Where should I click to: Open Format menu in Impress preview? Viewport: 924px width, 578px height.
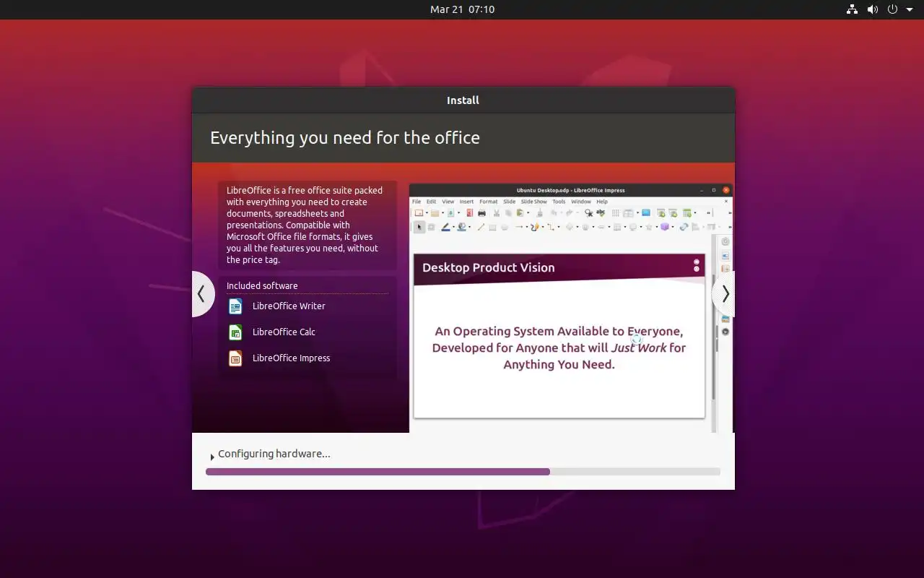point(489,202)
